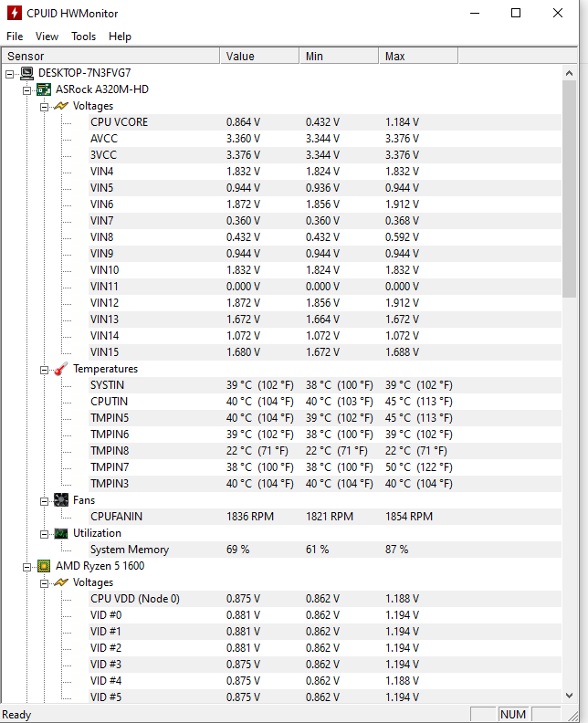Maximize the HWMonitor window

[516, 13]
